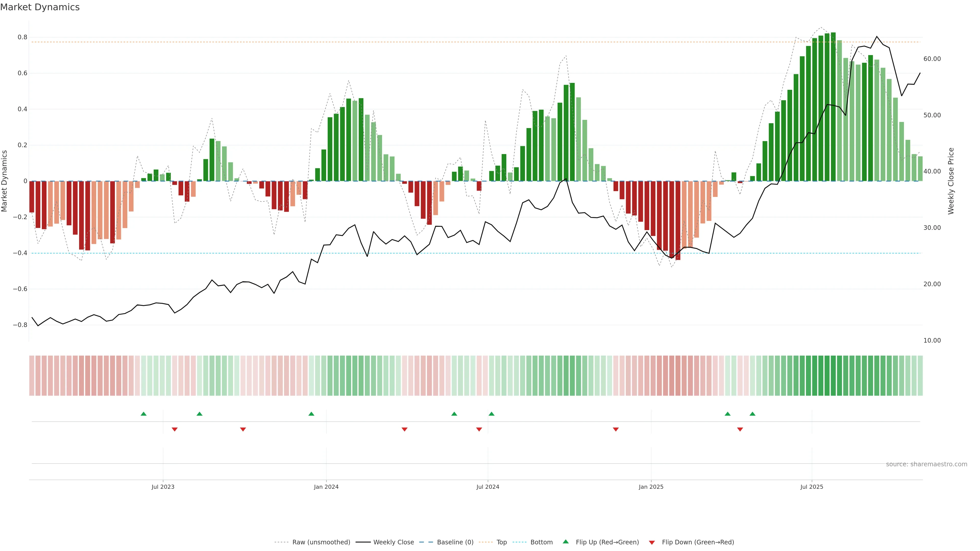Hide the Bottom series via the legend
Viewport: 980px width, 551px height.
coord(541,542)
